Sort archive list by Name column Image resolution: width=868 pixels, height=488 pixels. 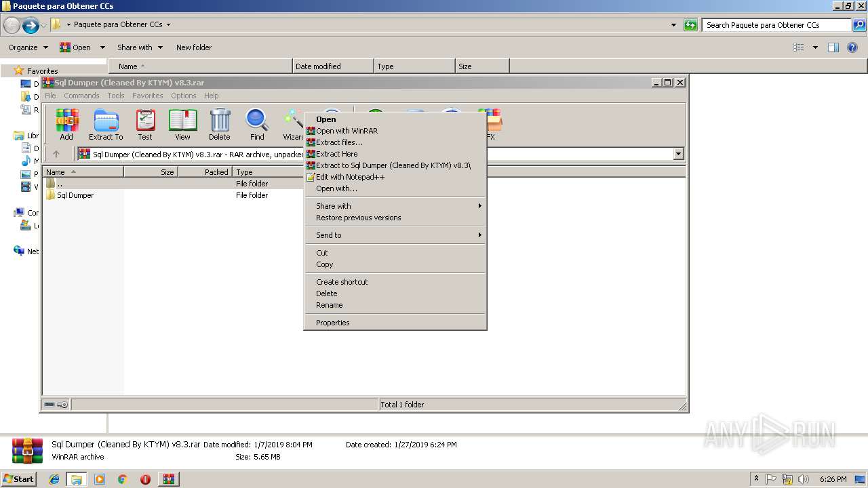(83, 172)
